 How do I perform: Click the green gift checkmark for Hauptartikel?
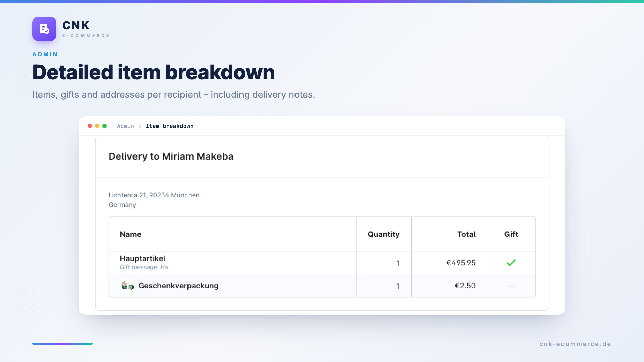click(511, 263)
